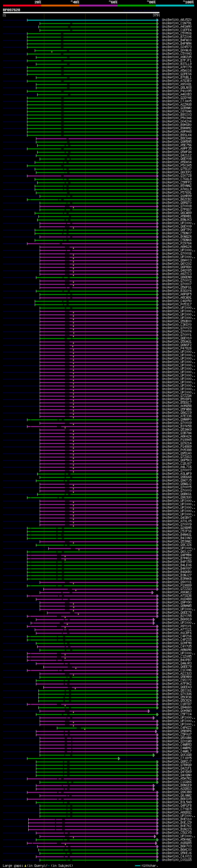
Task: Click the query end position 379
Action: click(x=155, y=15)
